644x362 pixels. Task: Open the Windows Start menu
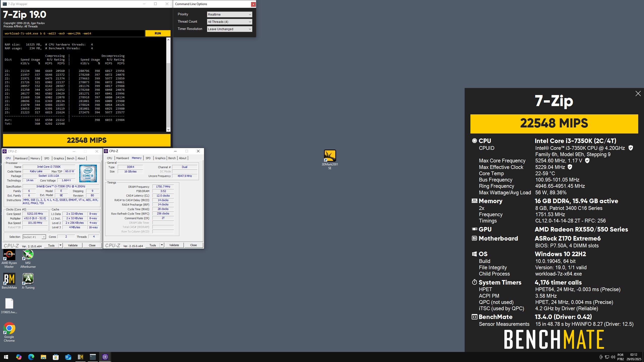pos(6,357)
